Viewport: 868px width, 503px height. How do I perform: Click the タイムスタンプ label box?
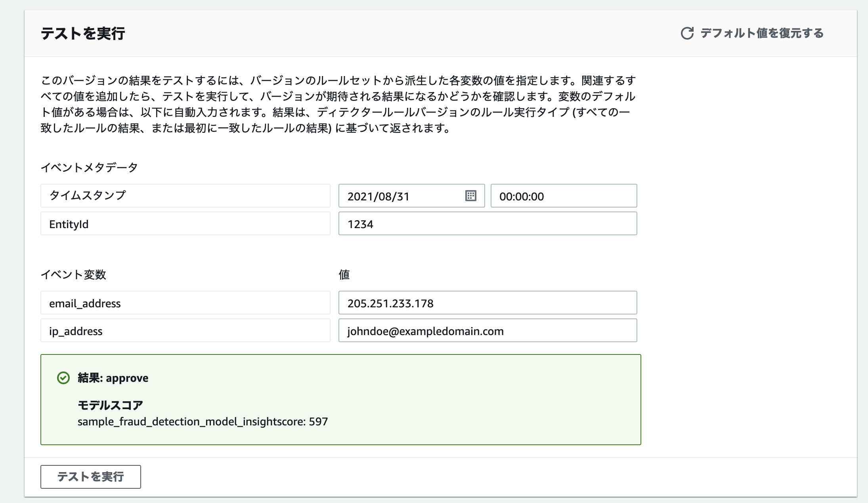pyautogui.click(x=185, y=196)
